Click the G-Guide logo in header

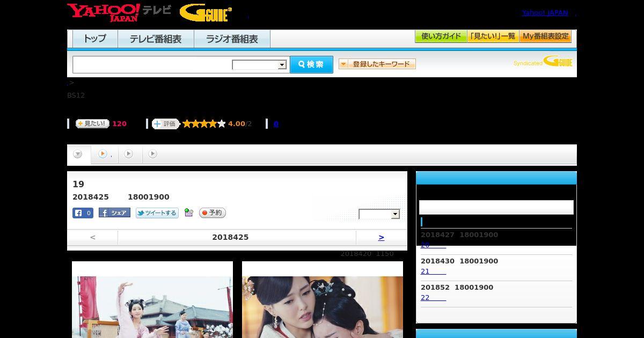(x=206, y=13)
